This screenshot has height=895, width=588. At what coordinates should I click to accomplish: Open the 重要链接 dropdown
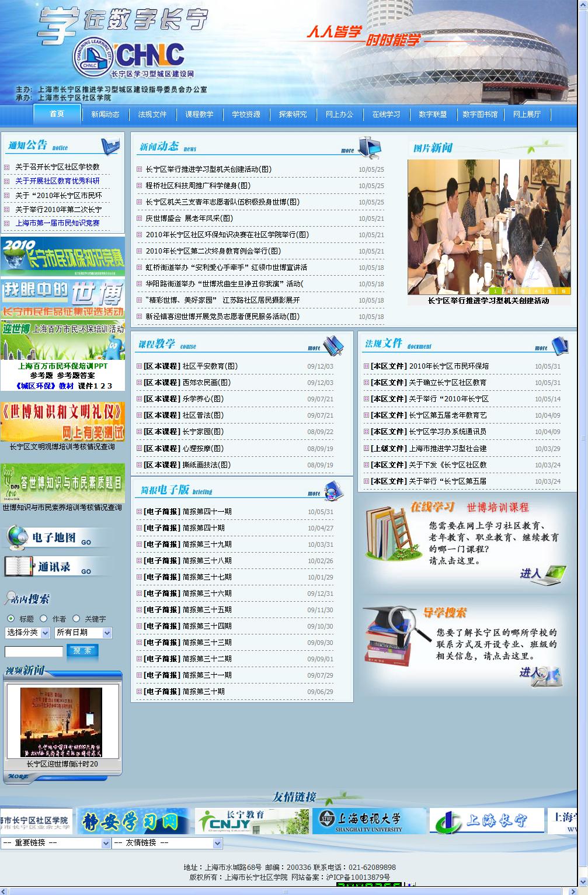click(x=55, y=843)
